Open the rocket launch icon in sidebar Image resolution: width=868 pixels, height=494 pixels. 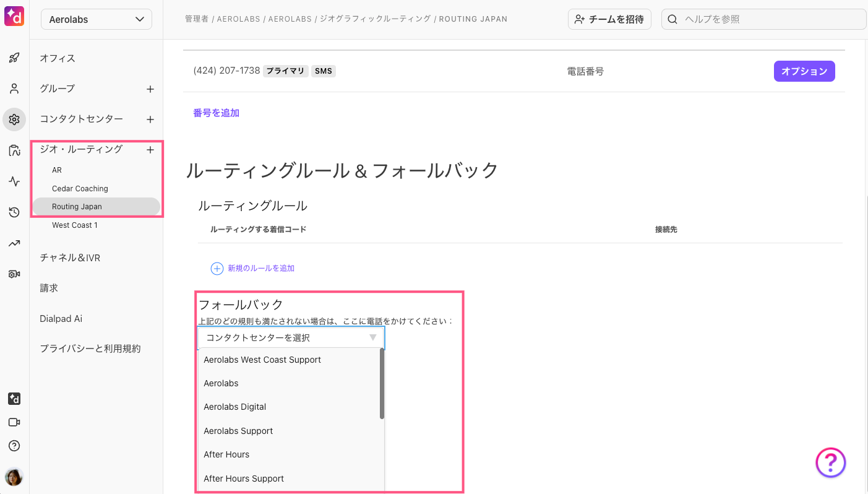[14, 58]
